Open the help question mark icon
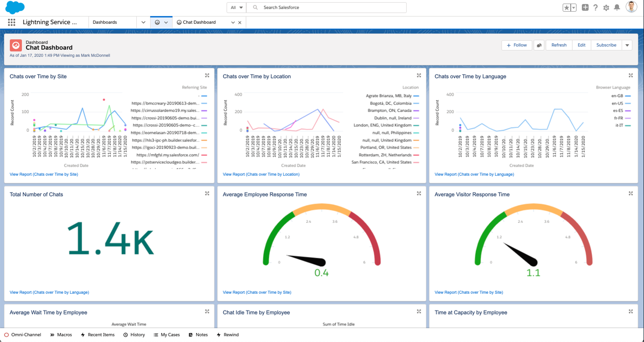Screen dimensions: 644x342 [595, 8]
